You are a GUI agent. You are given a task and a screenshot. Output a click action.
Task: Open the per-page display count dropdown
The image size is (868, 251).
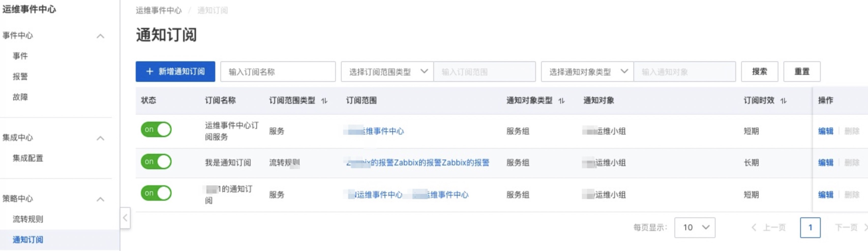(x=695, y=228)
